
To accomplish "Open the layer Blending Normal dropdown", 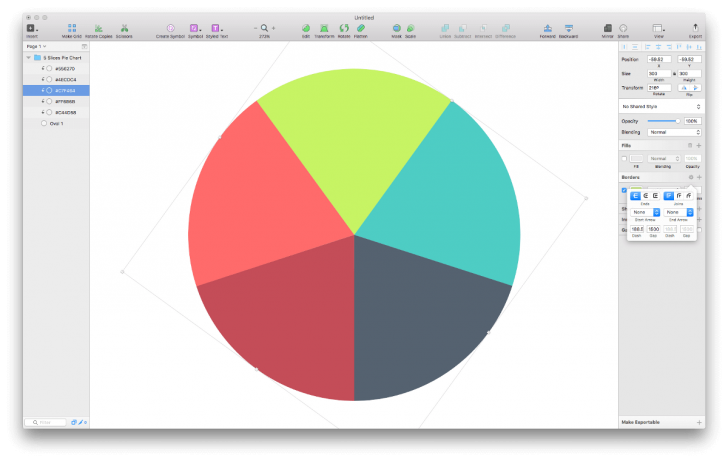I will [674, 132].
